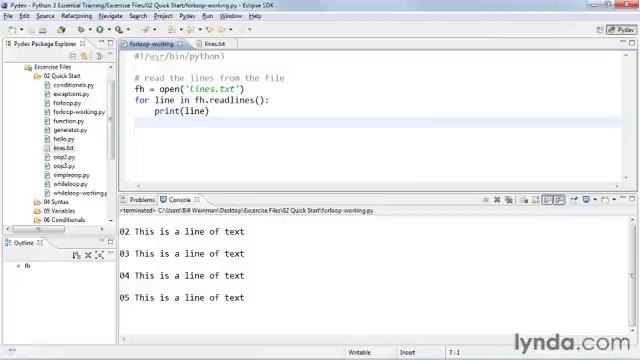Click the Console vertical scrollbar
Image resolution: width=640 pixels, height=360 pixels.
(632, 276)
